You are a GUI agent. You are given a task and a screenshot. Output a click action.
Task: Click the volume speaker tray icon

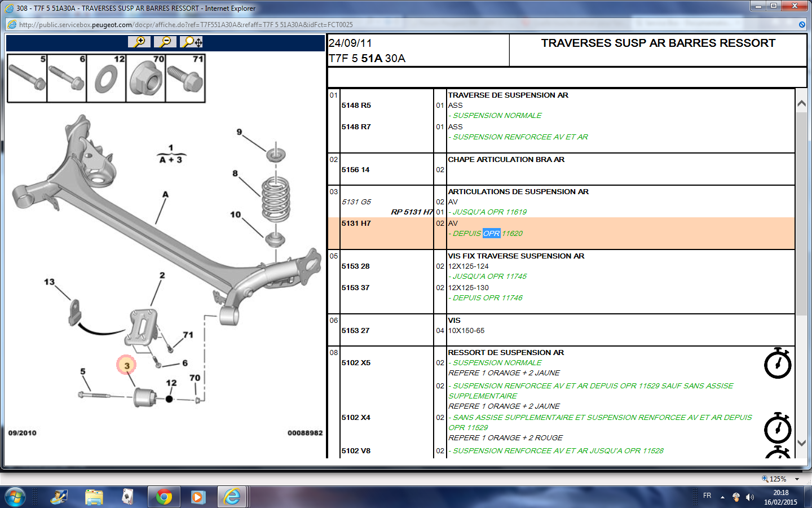750,497
